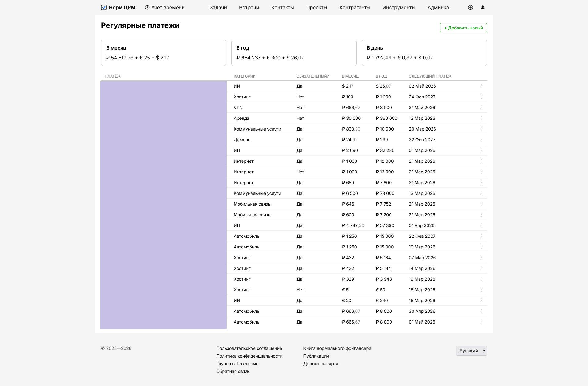Image resolution: width=588 pixels, height=386 pixels.
Task: Click the plus circle icon in header
Action: pos(470,7)
